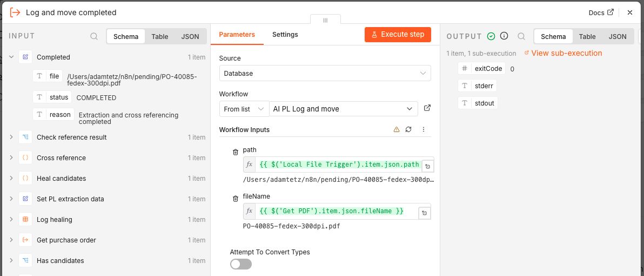
Task: Click the Cross reference code icon
Action: click(25, 157)
